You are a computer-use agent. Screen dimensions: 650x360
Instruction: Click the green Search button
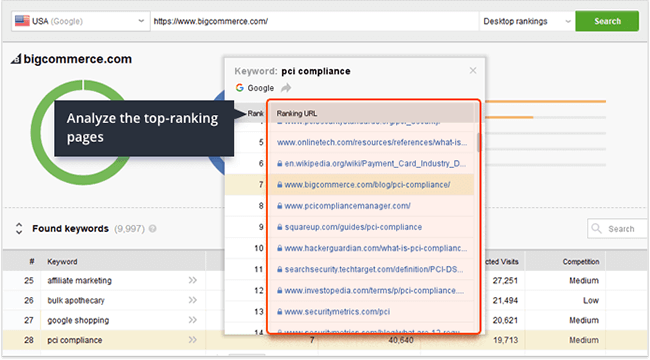click(x=607, y=21)
